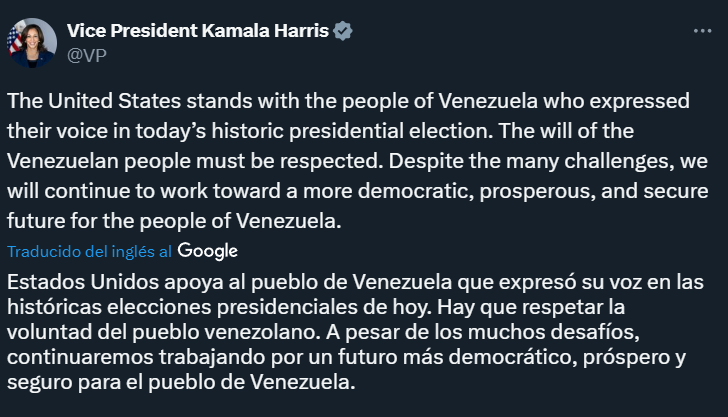This screenshot has height=417, width=728.
Task: Click the "Vice President Kamala Harris" name
Action: 198,31
